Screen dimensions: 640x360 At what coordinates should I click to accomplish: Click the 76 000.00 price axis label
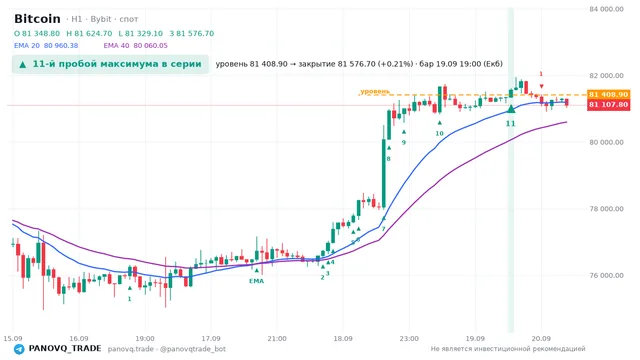point(607,276)
